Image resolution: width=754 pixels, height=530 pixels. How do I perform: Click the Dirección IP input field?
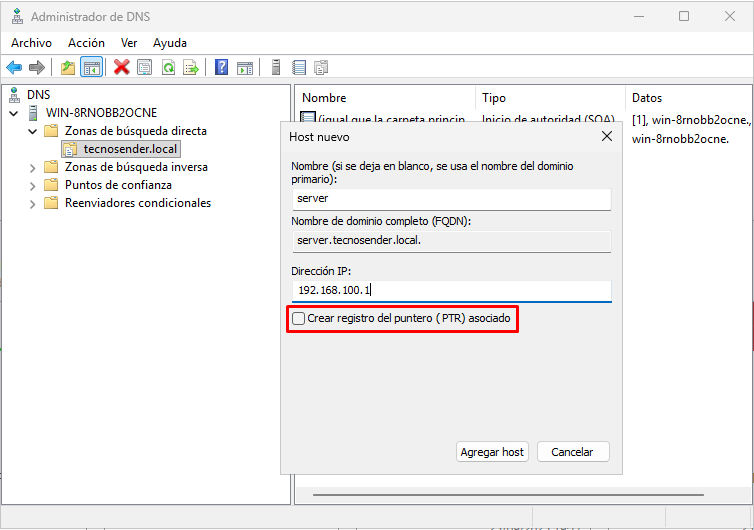(450, 290)
